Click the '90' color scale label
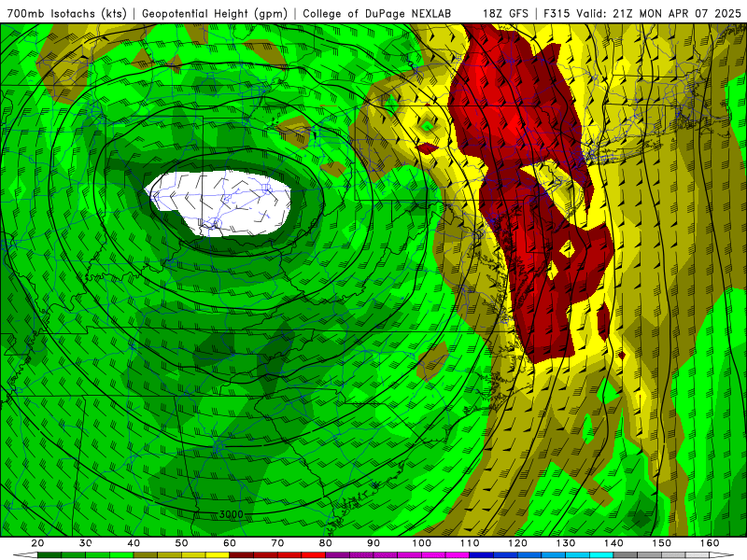The image size is (747, 560). coord(373,543)
